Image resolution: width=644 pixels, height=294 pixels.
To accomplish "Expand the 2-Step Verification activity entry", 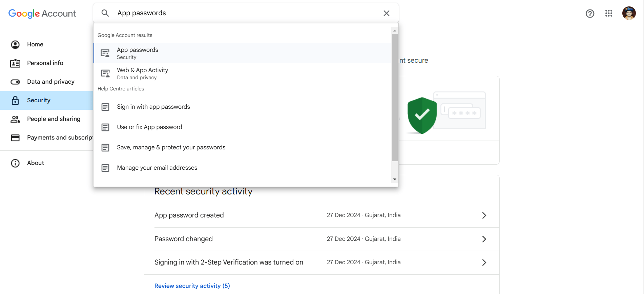I will click(484, 262).
